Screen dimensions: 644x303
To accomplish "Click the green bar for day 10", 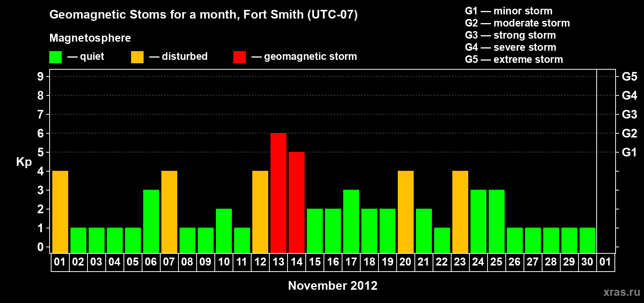I will click(224, 231).
